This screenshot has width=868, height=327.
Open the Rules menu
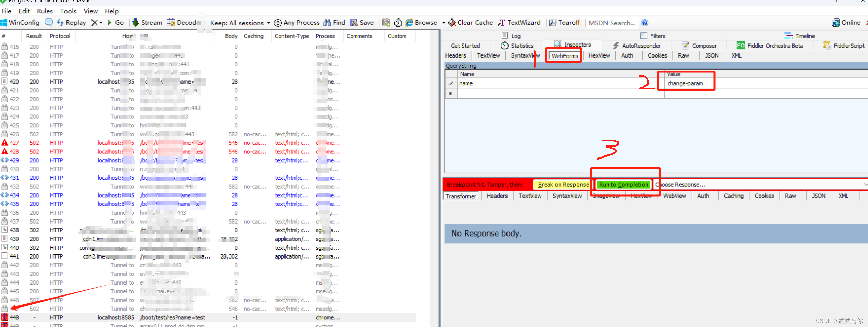[x=45, y=11]
